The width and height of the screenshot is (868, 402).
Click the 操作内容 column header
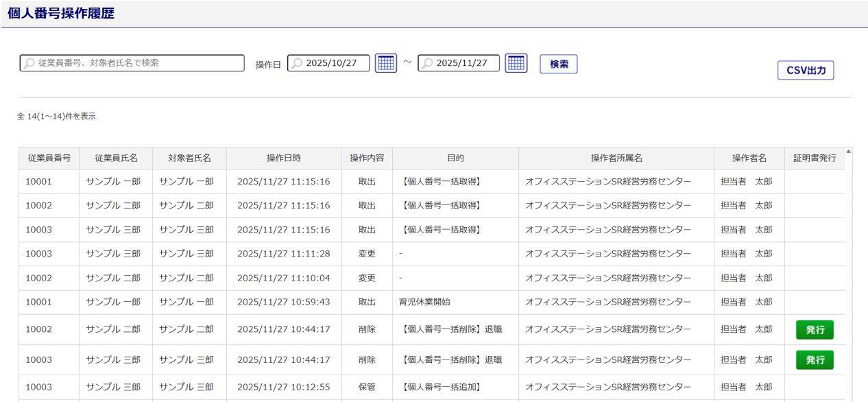pos(367,158)
